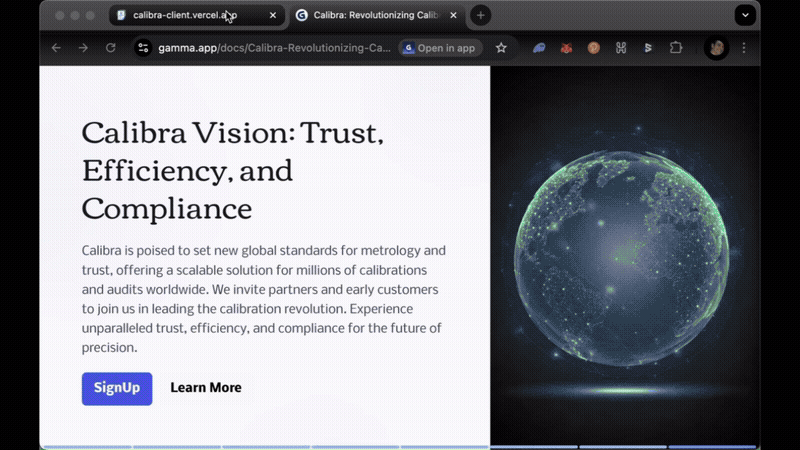Image resolution: width=800 pixels, height=450 pixels.
Task: Click the Open in app button
Action: tap(440, 48)
